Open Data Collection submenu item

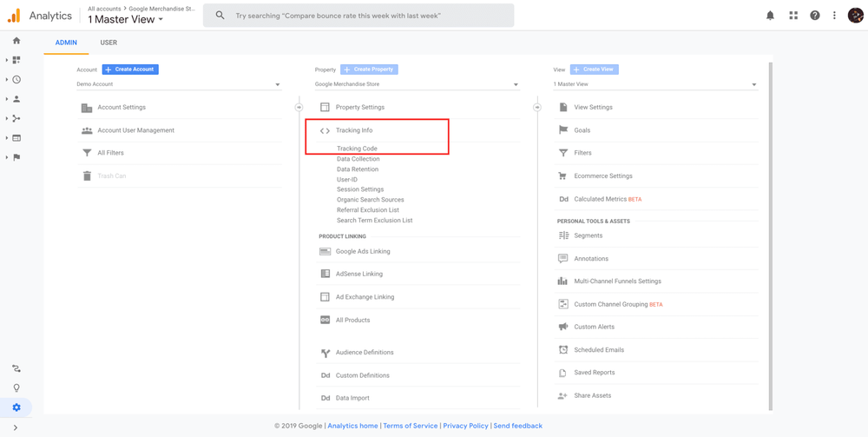pyautogui.click(x=358, y=159)
